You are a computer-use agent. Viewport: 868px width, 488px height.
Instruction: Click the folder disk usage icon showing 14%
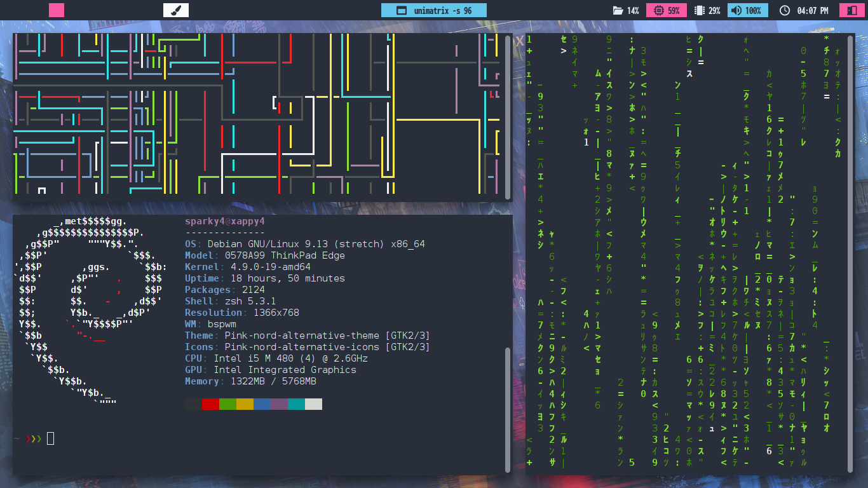618,11
